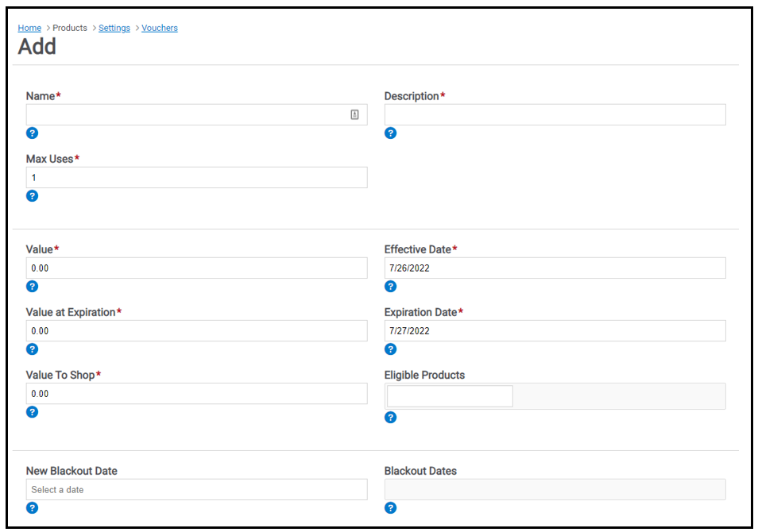Click the Value field showing 0.00
Image resolution: width=758 pixels, height=532 pixels.
tap(197, 268)
